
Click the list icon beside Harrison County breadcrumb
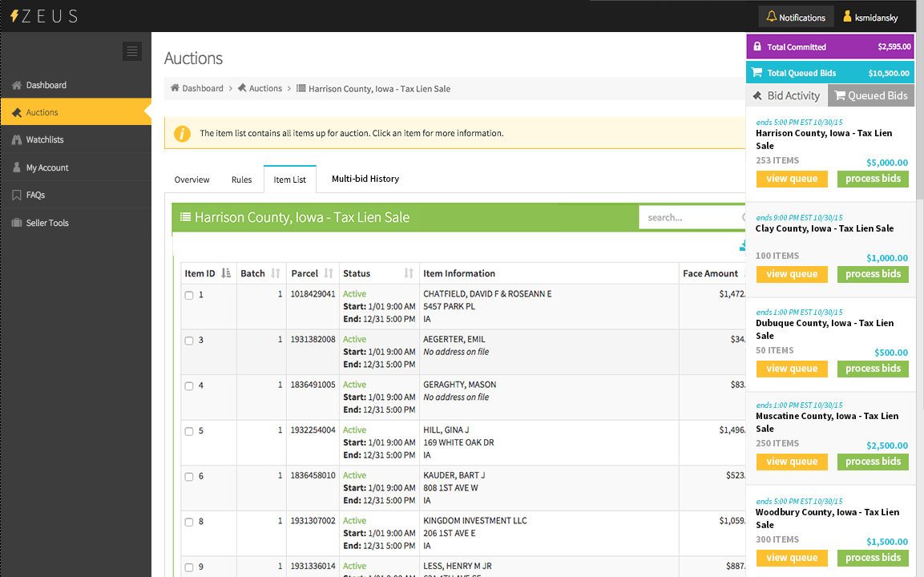pos(301,88)
